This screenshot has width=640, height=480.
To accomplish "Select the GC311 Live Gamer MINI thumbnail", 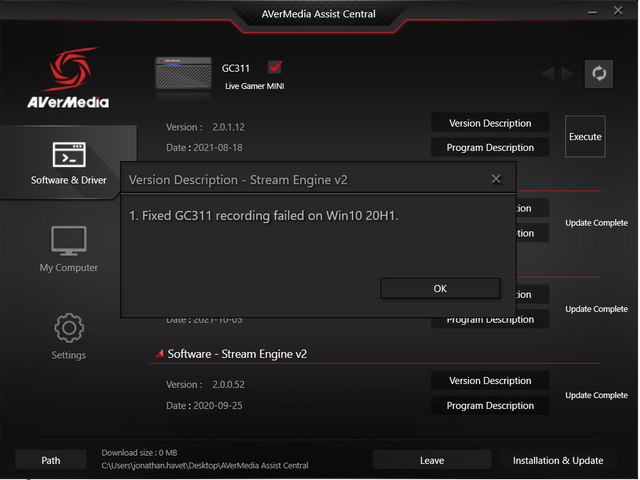I will (184, 73).
